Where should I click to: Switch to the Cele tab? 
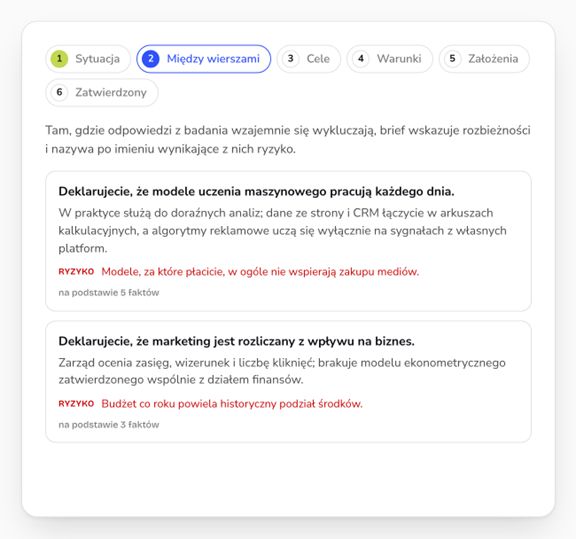[x=309, y=59]
